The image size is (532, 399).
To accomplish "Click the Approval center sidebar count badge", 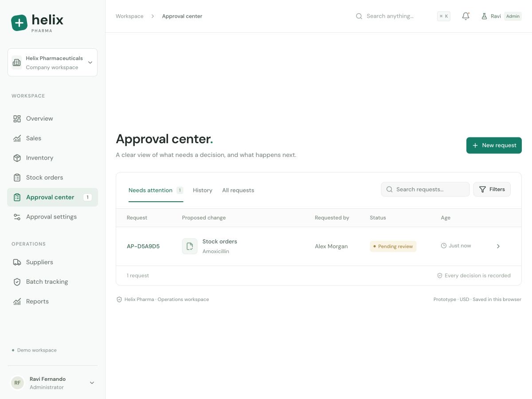I will (x=87, y=197).
